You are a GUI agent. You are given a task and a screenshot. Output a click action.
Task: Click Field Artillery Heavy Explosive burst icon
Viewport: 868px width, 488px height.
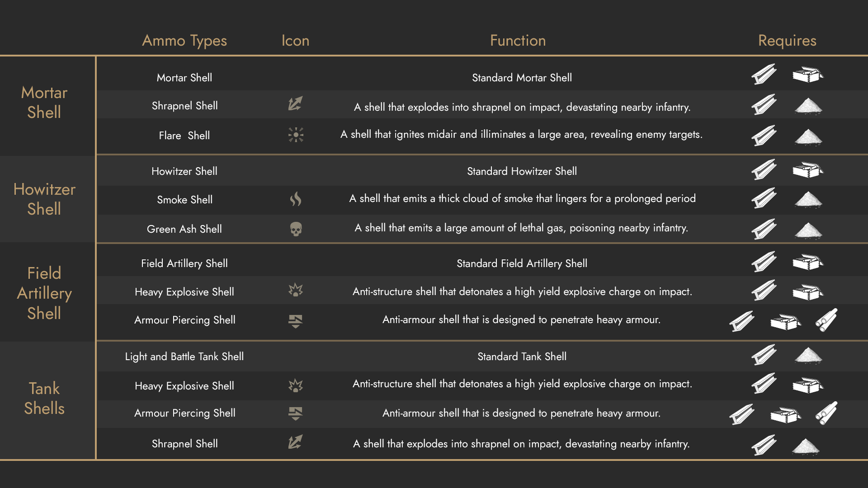pos(296,290)
